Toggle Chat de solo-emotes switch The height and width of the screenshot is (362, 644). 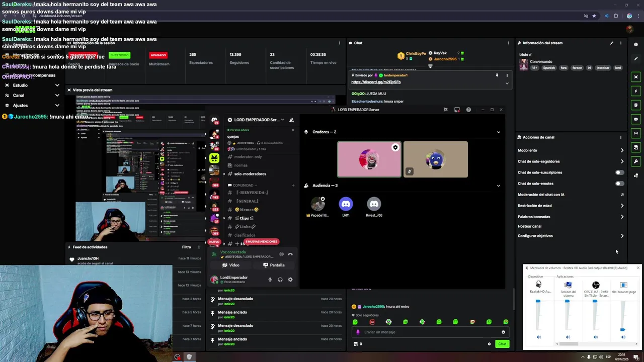point(619,184)
